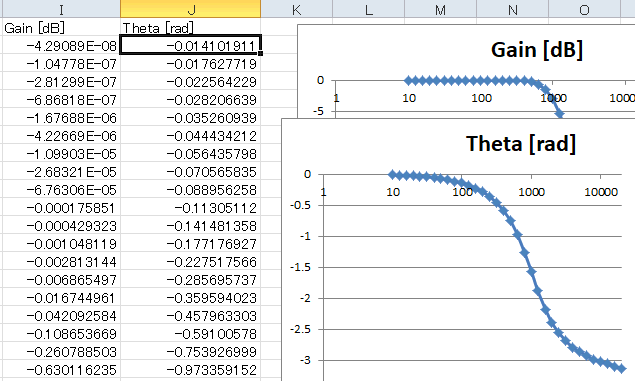Click cell containing -4.29089E-08
Viewport: 635px width, 381px height.
[61, 45]
